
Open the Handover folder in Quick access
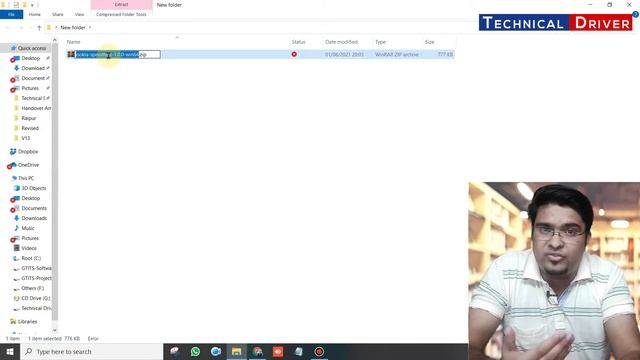36,108
